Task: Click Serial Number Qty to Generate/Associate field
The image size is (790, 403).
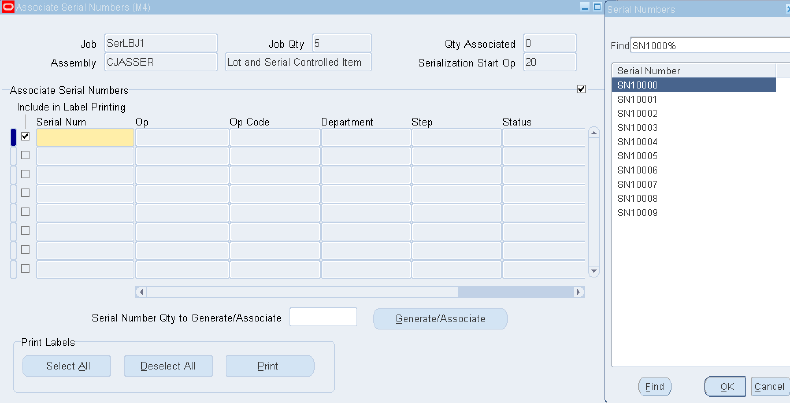Action: coord(323,317)
